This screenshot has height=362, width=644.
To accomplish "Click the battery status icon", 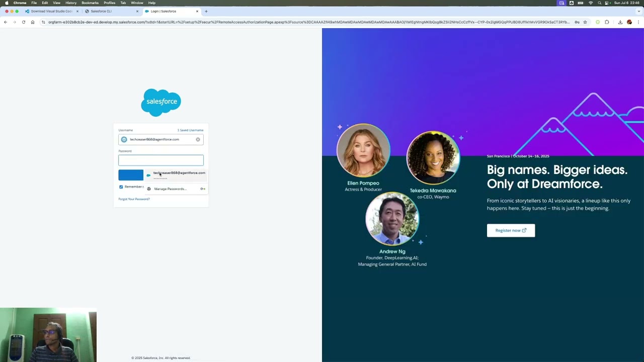I will 581,3.
